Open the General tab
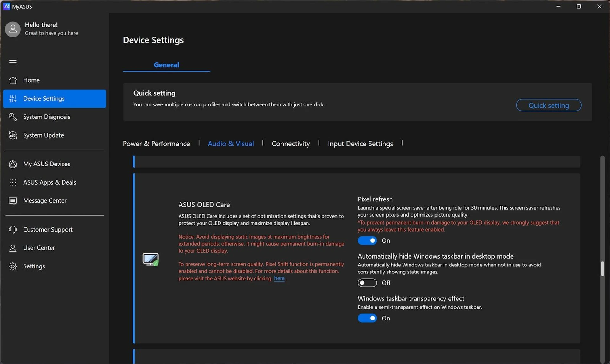 166,65
